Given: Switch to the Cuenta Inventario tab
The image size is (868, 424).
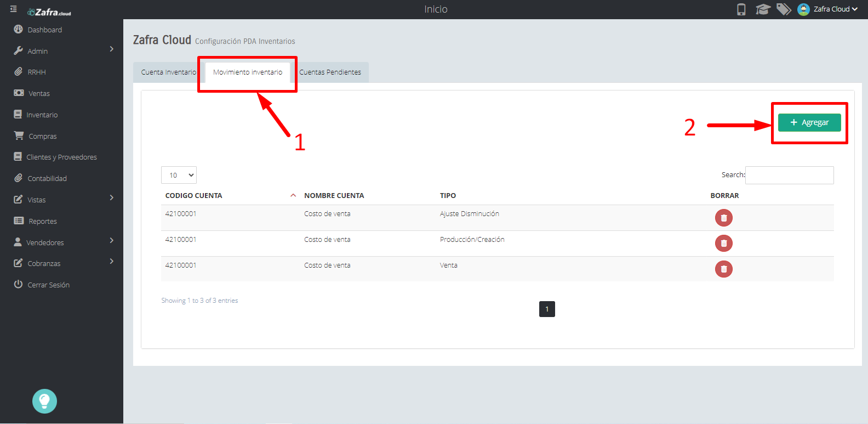Looking at the screenshot, I should 168,72.
